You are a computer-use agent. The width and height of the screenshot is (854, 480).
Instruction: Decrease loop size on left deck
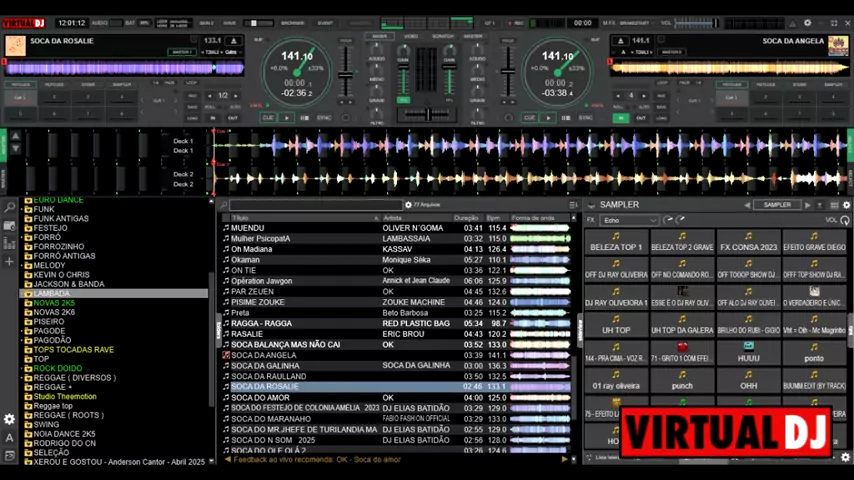(x=210, y=95)
